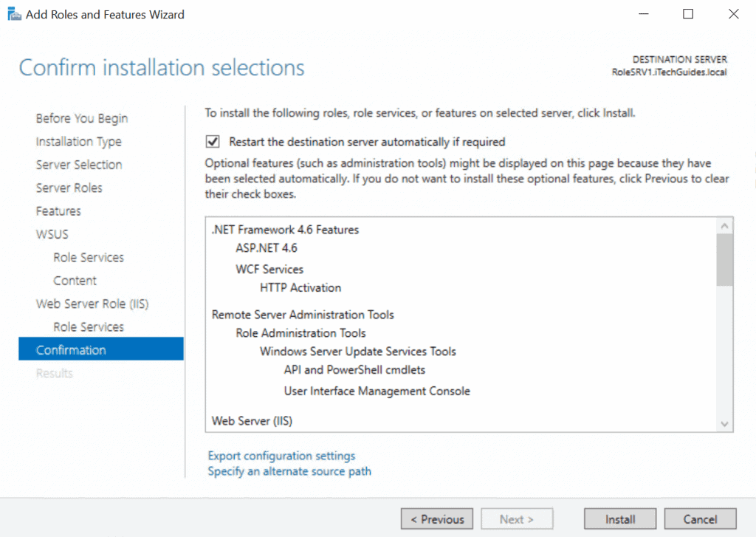Select 'Windows Server Update Services Tools' entry
Viewport: 756px width, 537px height.
click(358, 352)
